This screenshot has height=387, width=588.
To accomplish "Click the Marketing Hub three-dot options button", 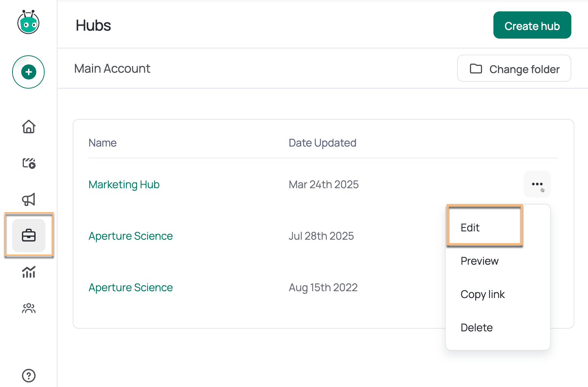I will (x=537, y=184).
